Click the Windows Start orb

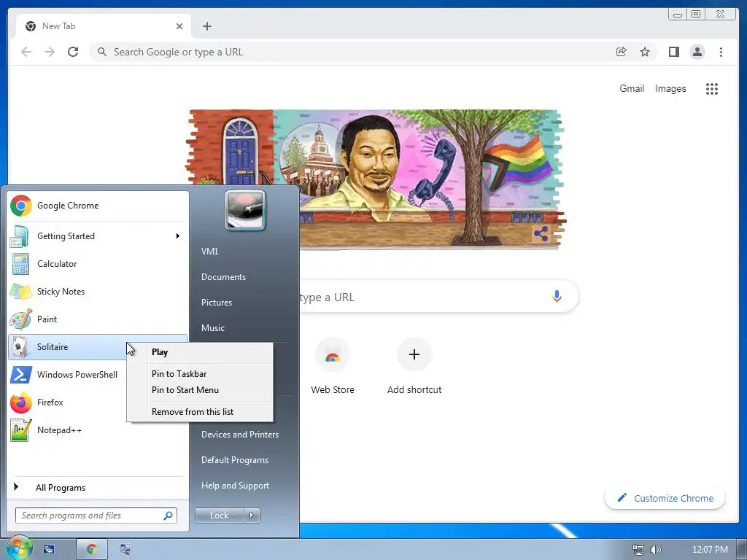pyautogui.click(x=19, y=548)
